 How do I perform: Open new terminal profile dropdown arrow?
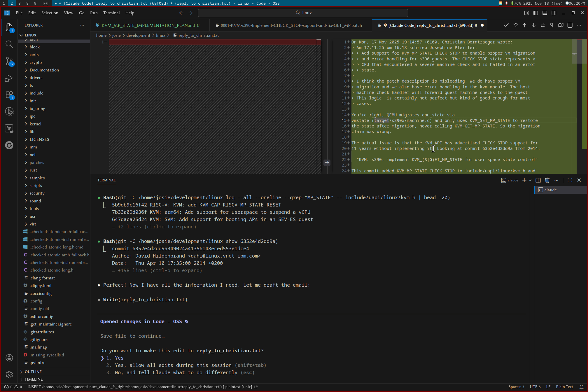click(x=530, y=180)
